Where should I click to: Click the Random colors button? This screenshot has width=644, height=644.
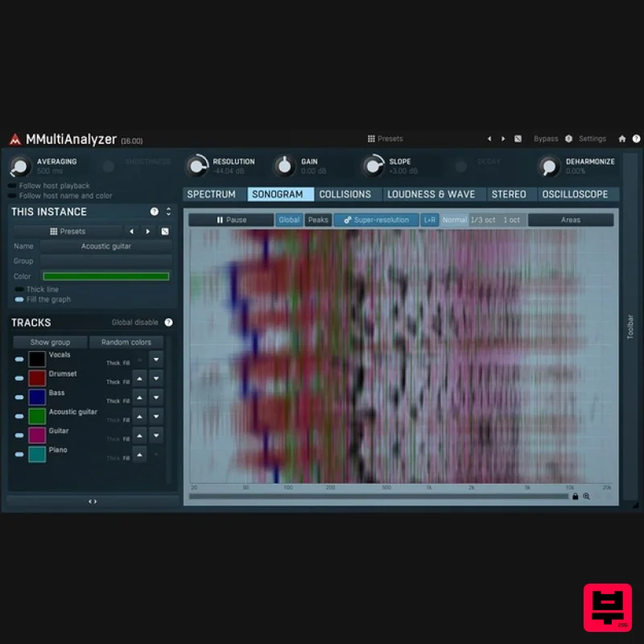[126, 341]
